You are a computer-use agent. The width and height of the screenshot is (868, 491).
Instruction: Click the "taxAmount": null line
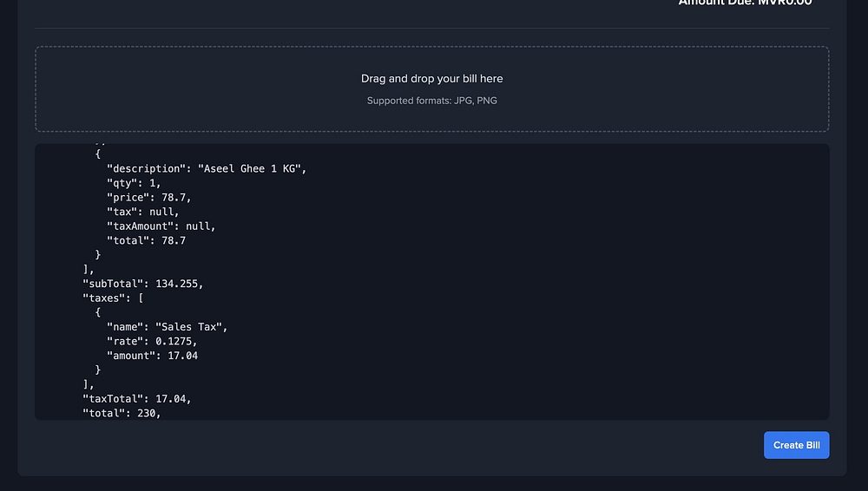tap(161, 226)
